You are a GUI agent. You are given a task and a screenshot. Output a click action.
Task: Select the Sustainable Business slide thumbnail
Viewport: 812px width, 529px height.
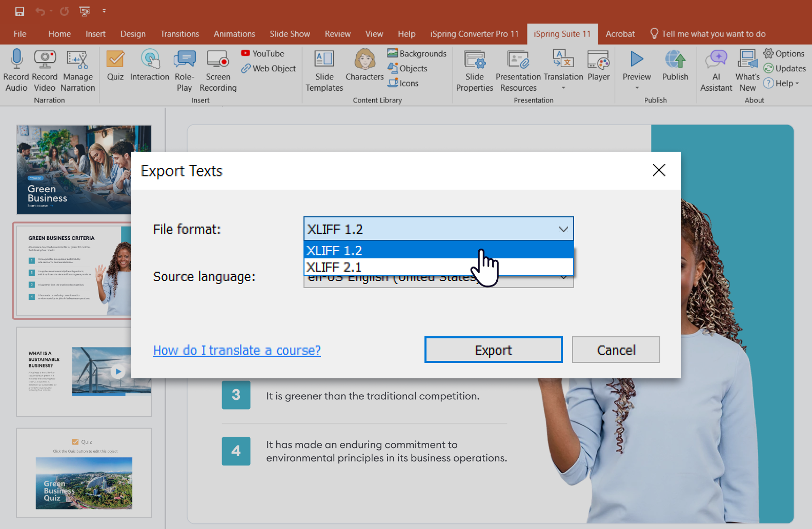click(84, 372)
